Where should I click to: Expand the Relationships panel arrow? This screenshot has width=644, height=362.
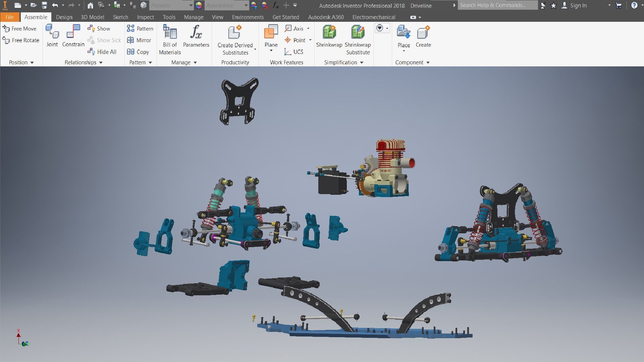(x=101, y=63)
